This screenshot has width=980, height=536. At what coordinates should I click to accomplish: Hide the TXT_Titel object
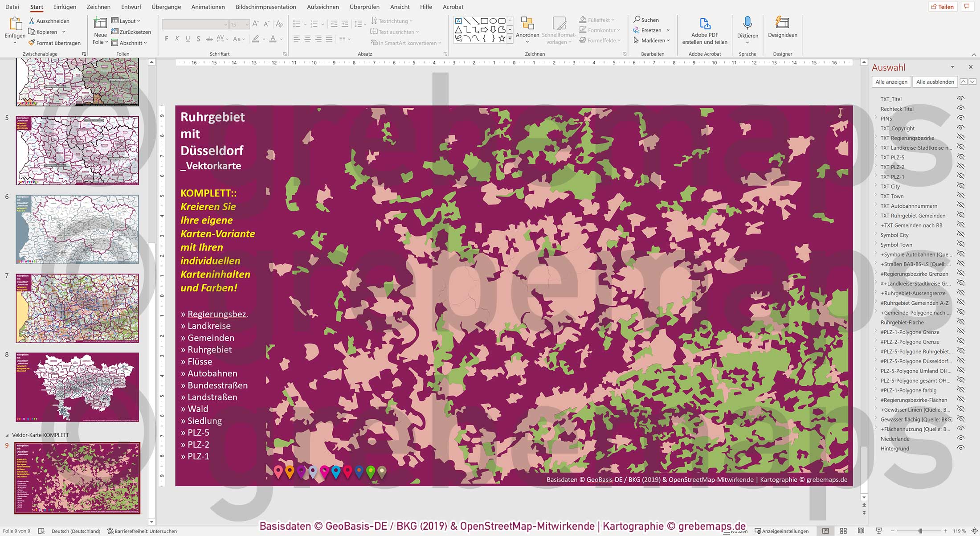[x=961, y=99]
